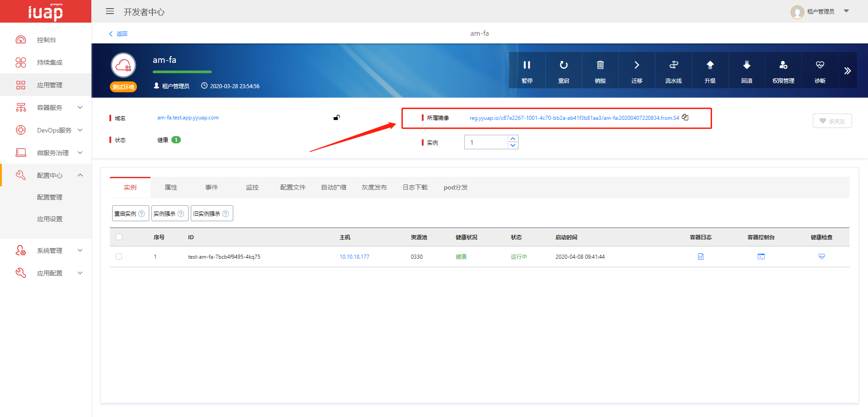Open the 持续集成 sidebar item
The height and width of the screenshot is (417, 868).
point(45,62)
